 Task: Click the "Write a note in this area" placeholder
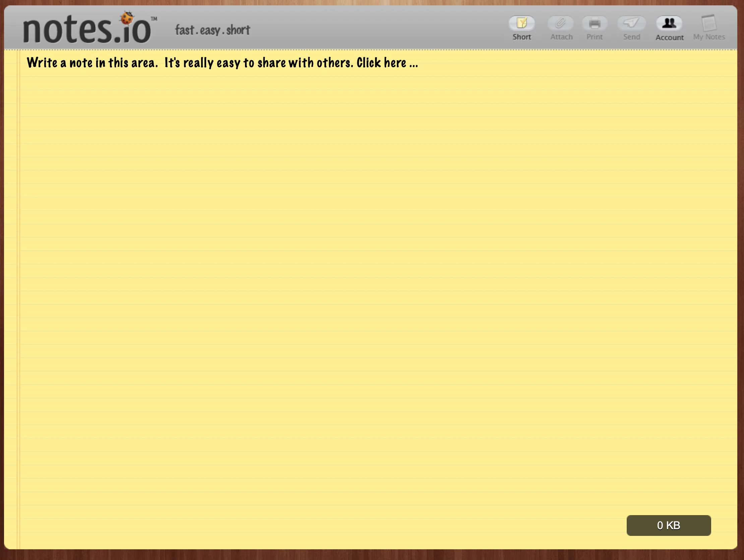92,63
